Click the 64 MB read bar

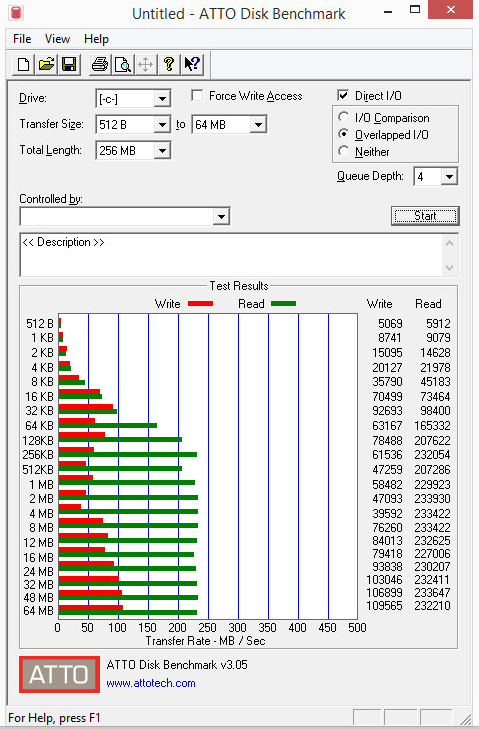128,612
